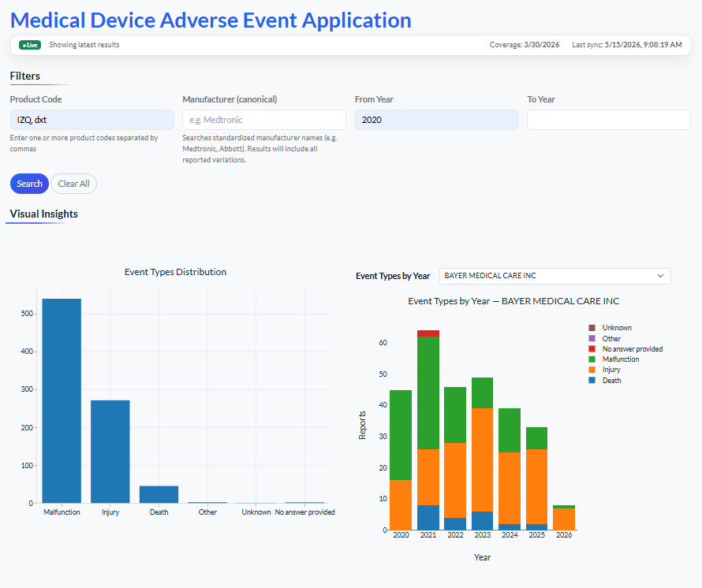Click the orange Injury segment for 2025
The height and width of the screenshot is (588, 702).
[537, 486]
